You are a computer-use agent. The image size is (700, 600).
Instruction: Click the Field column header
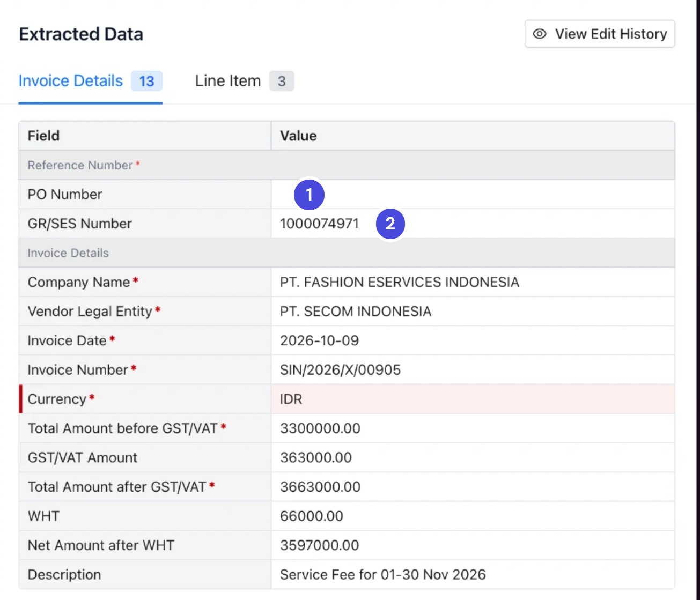tap(43, 136)
